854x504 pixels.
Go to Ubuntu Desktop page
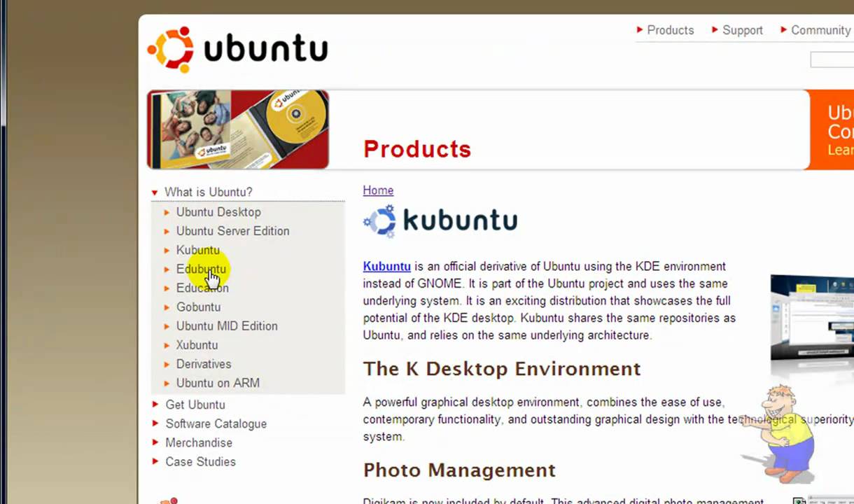[x=218, y=212]
